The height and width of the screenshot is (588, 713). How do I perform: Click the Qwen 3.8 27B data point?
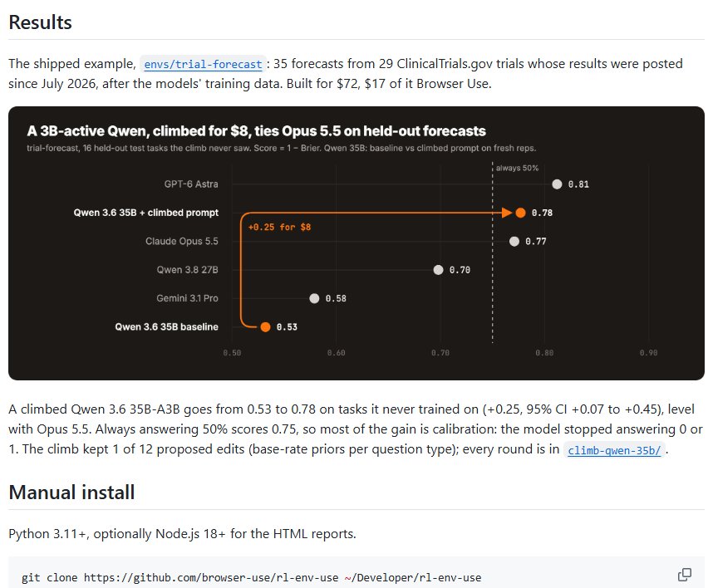438,270
